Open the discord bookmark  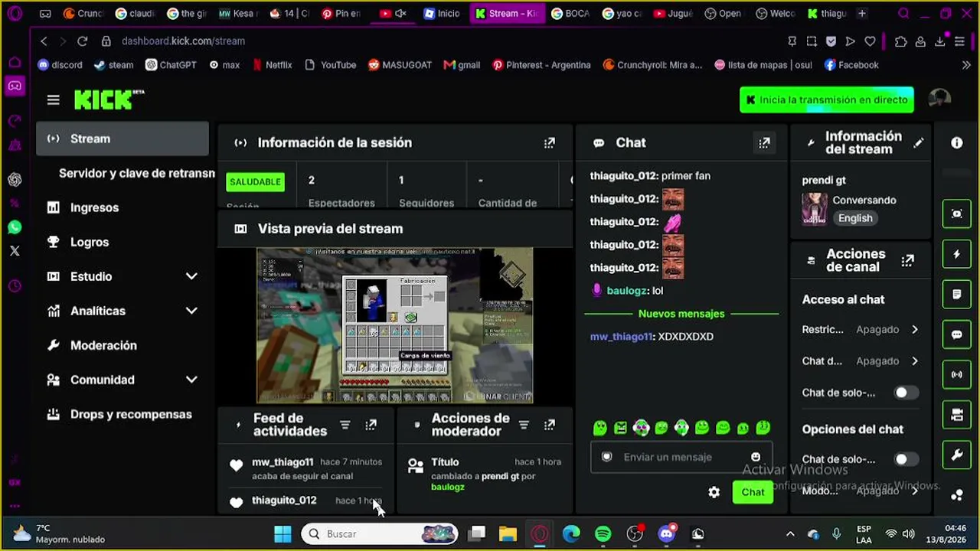click(x=60, y=65)
